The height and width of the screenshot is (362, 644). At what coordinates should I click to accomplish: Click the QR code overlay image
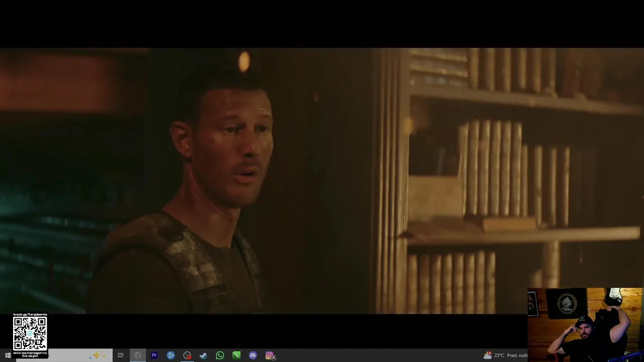coord(30,334)
